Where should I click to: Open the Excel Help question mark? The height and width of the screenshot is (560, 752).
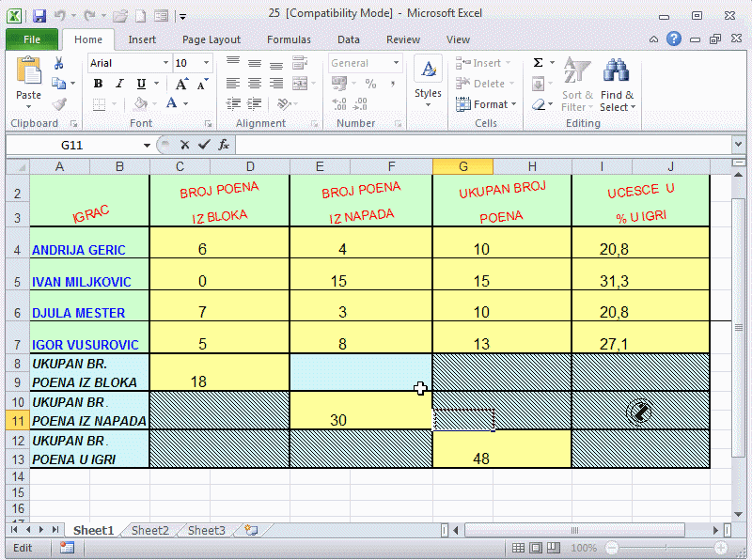674,39
